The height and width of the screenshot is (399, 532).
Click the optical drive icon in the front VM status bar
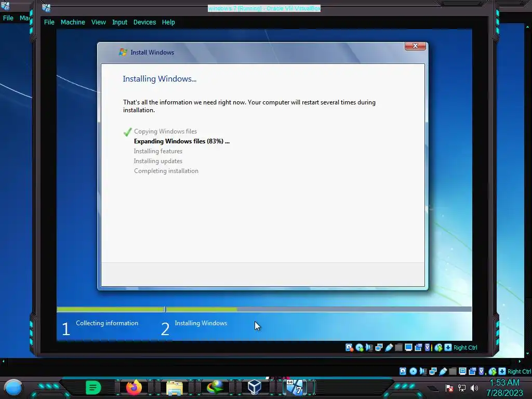(360, 348)
